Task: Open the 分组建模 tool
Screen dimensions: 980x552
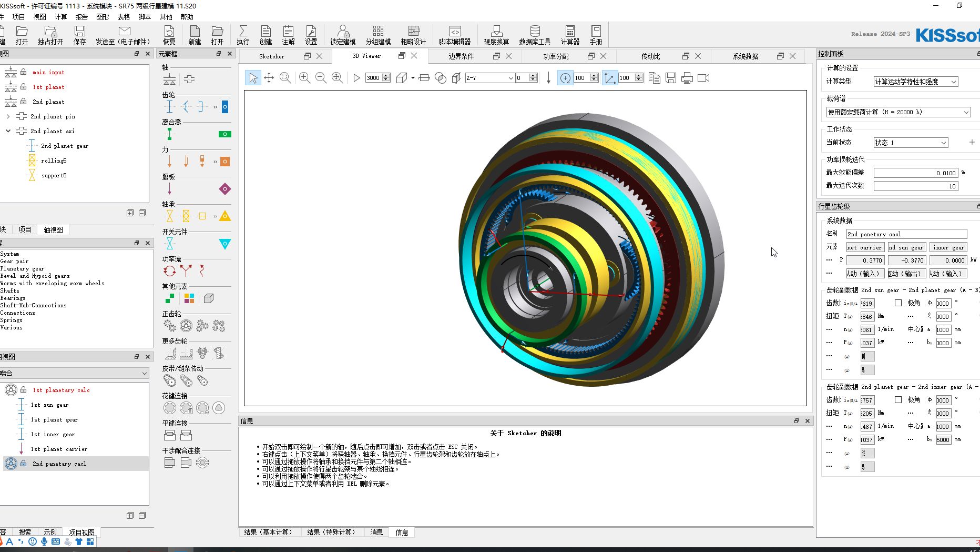Action: (378, 35)
